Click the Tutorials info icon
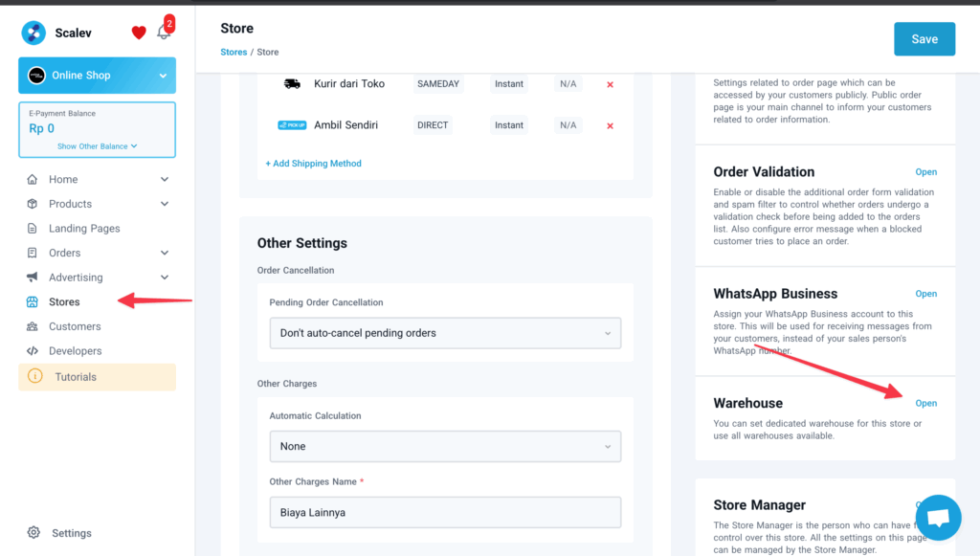Screen dimensions: 980x556 35,377
